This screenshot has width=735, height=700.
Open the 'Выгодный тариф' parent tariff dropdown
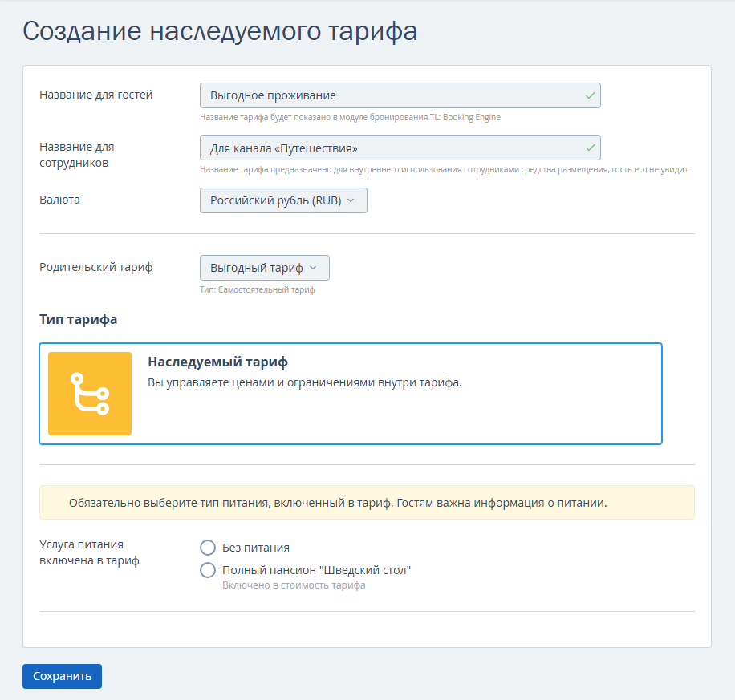point(264,268)
